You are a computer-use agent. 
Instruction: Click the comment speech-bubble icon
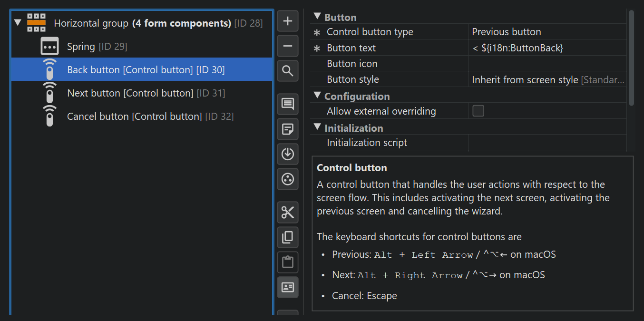pyautogui.click(x=288, y=104)
